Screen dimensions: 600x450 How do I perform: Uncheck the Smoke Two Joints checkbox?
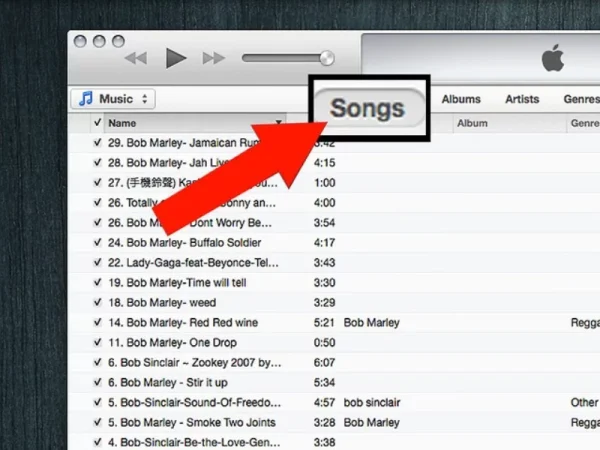point(98,422)
